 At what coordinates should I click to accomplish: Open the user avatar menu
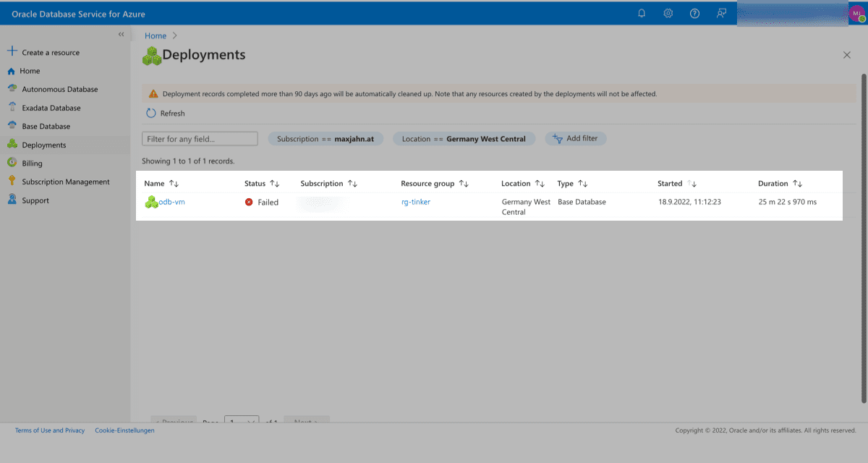pyautogui.click(x=857, y=13)
